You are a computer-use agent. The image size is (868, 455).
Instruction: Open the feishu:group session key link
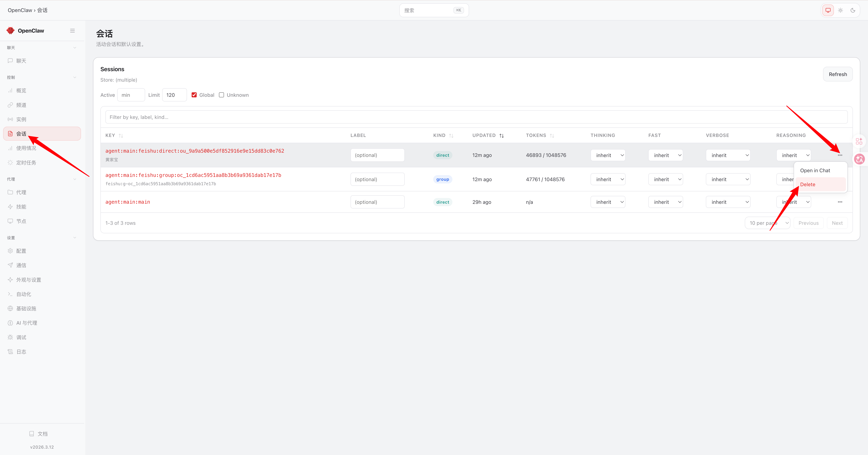(x=193, y=175)
